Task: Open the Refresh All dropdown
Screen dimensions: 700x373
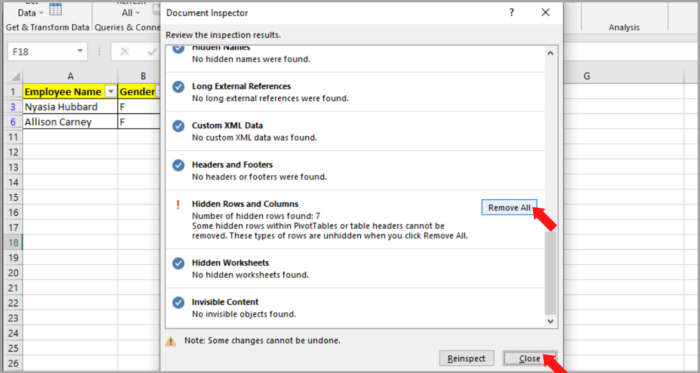Action: pos(132,13)
